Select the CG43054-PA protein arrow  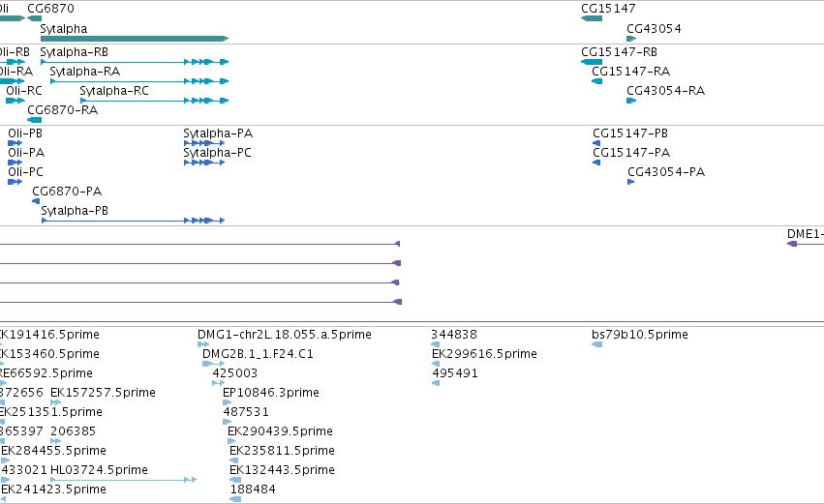[631, 182]
